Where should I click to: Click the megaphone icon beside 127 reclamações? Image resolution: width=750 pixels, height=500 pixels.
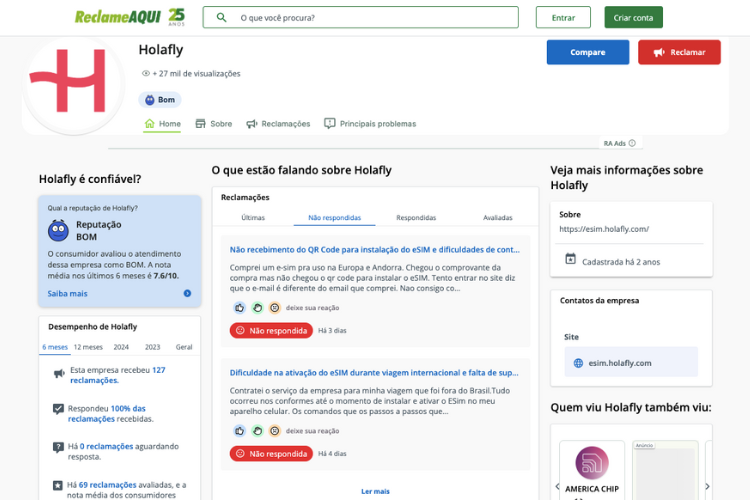(59, 374)
